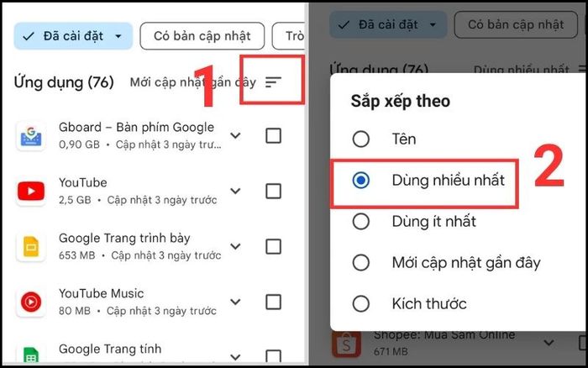Tap the Shopee app icon
The height and width of the screenshot is (368, 588).
346,344
